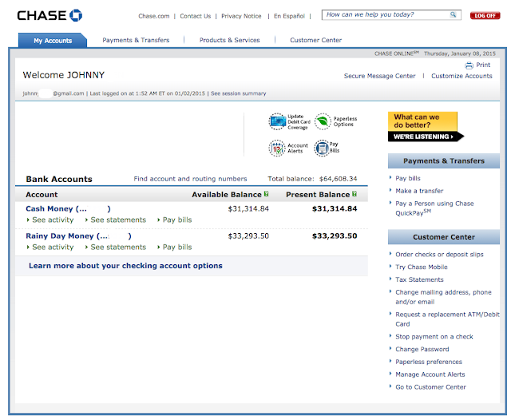Open Learn more about checking account options

[125, 266]
